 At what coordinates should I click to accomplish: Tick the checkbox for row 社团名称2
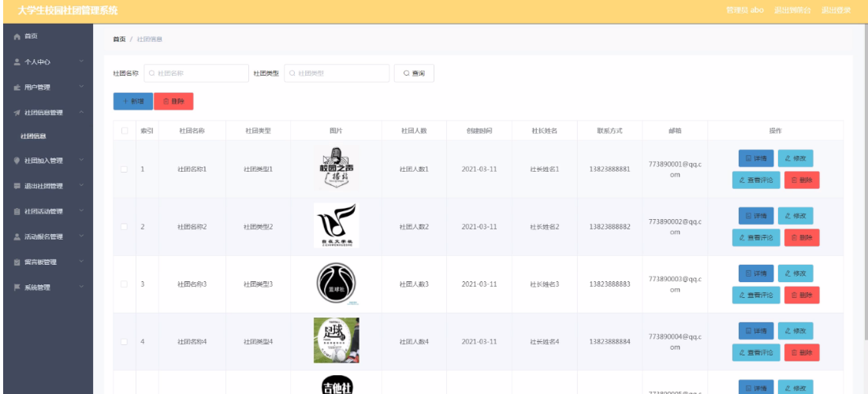point(124,227)
